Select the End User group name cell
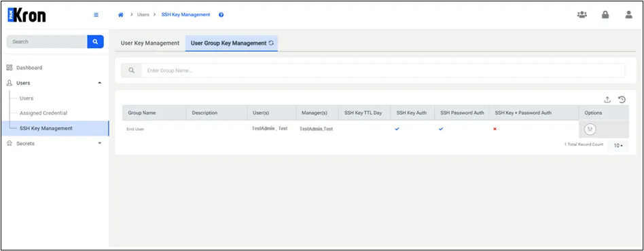Viewport: 644px width, 251px height. (x=135, y=129)
